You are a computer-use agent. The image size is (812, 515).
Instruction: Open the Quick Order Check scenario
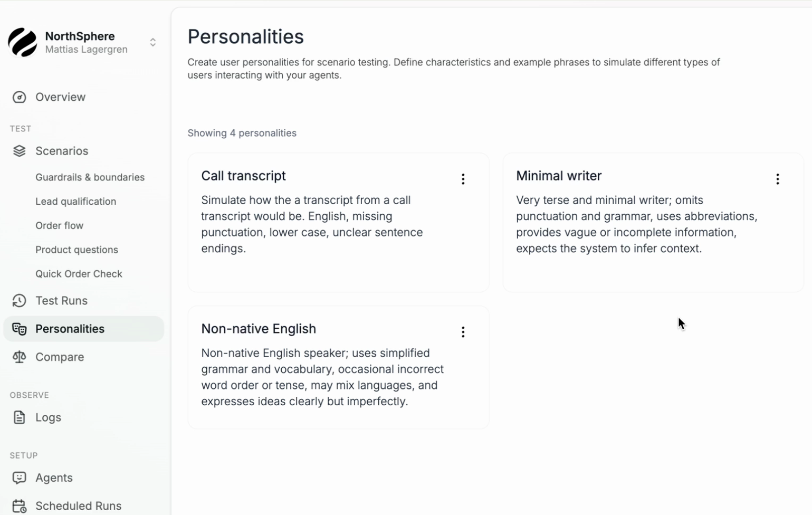pyautogui.click(x=79, y=274)
